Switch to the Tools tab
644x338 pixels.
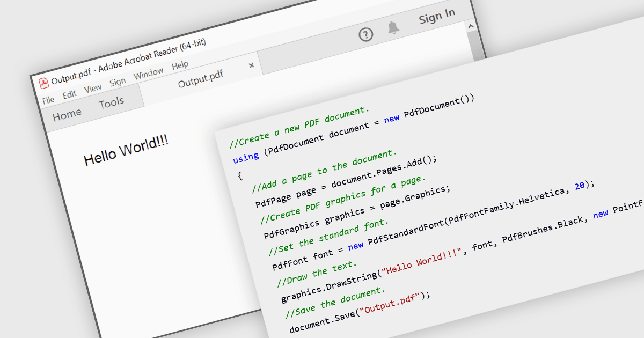point(111,102)
